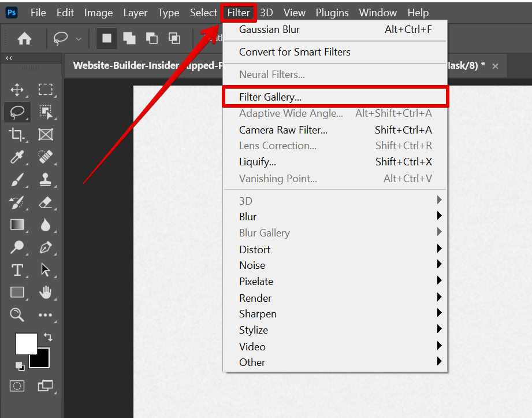Select the Zoom tool
This screenshot has width=532, height=418.
pos(17,315)
